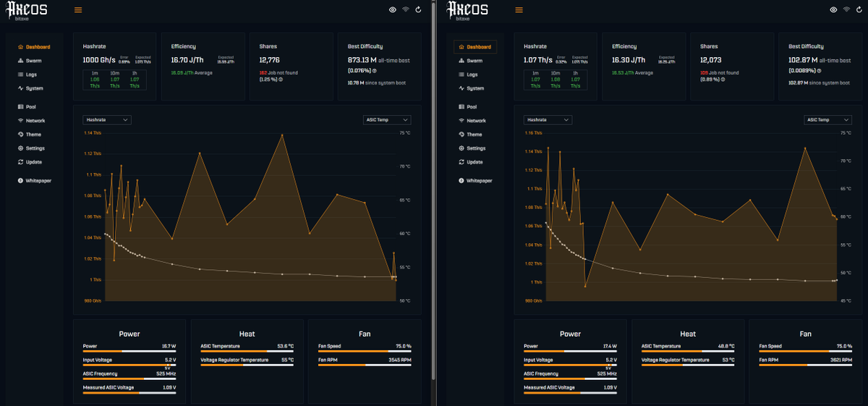The width and height of the screenshot is (868, 406).
Task: Click 1.07 Th/s hashrate value in right window
Action: pos(537,61)
